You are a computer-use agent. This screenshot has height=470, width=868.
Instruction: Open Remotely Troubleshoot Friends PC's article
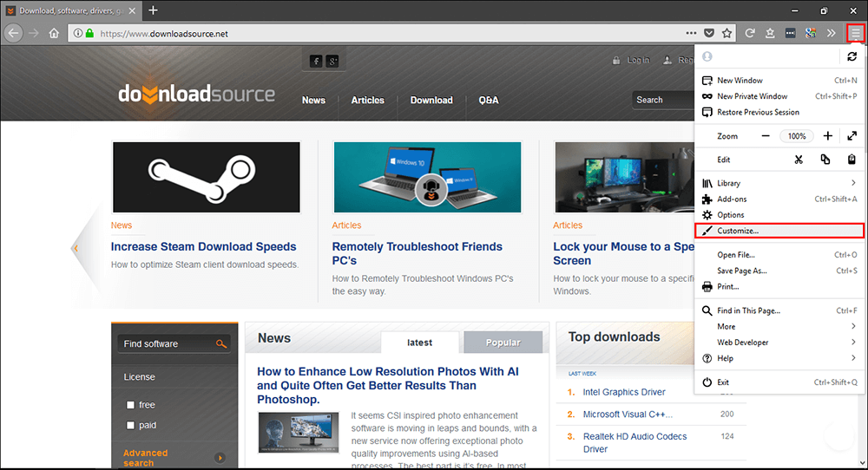tap(418, 253)
